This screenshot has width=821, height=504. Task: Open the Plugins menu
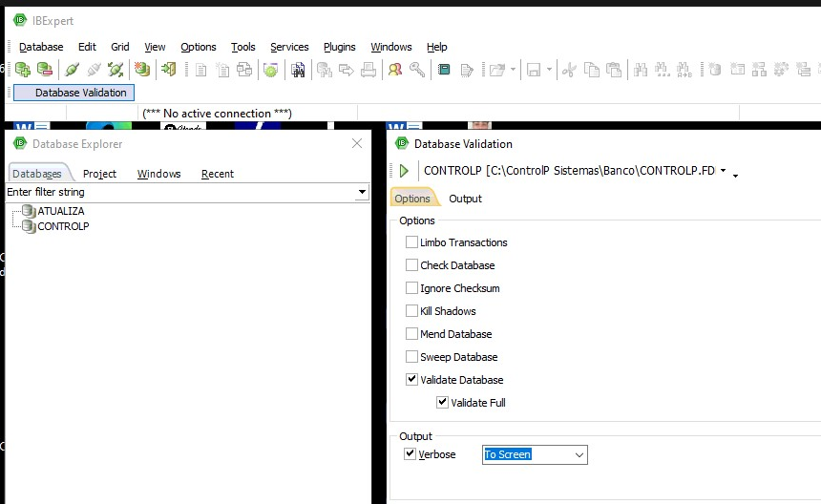(x=339, y=47)
